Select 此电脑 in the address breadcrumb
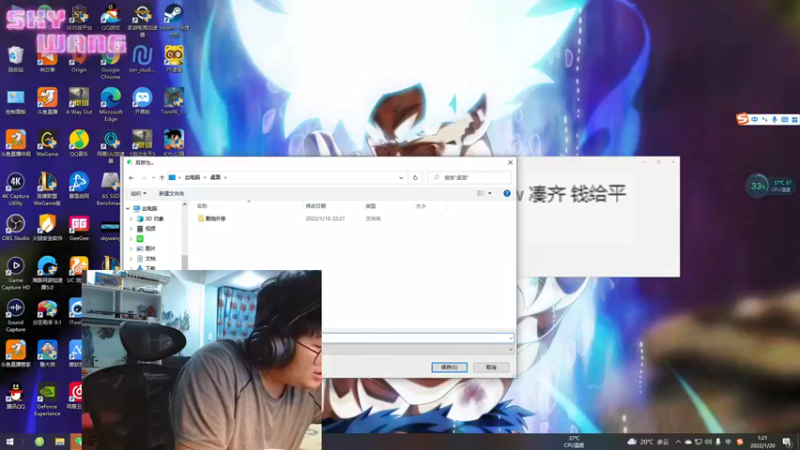 coord(192,178)
